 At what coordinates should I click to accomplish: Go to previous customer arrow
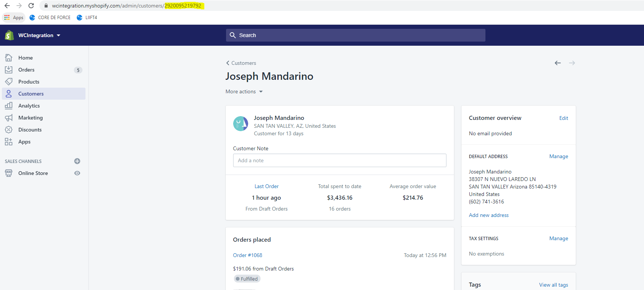click(558, 63)
